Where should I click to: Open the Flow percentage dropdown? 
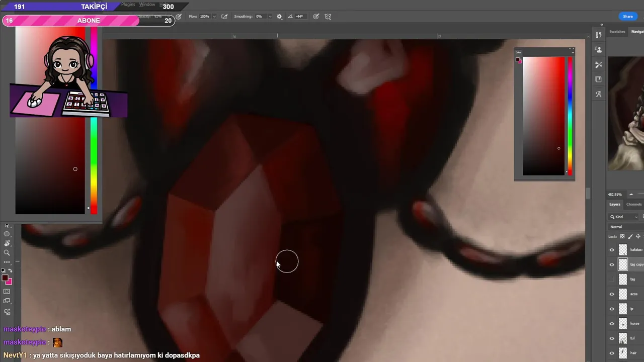[214, 17]
